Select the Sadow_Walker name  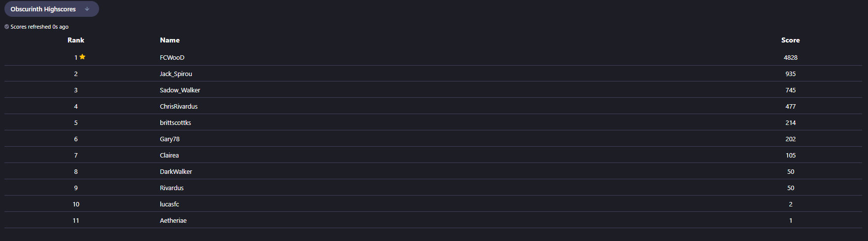pos(180,90)
